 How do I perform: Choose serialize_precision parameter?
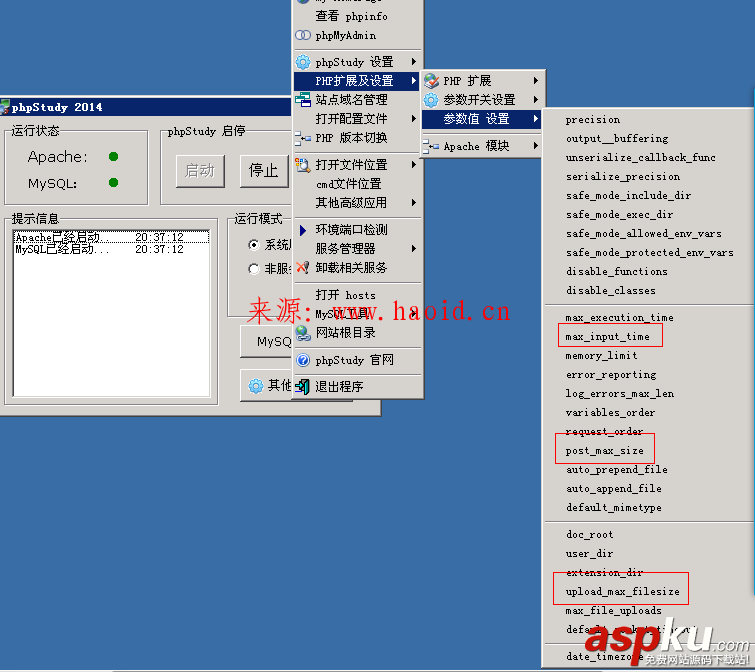click(x=623, y=177)
